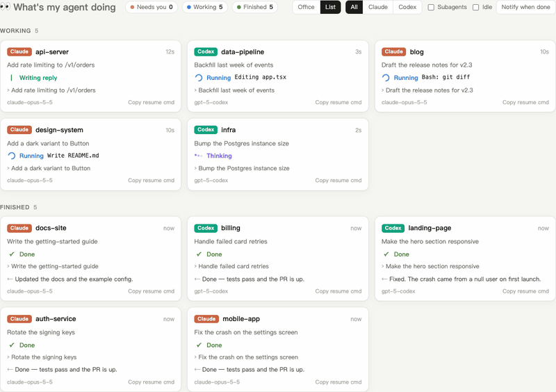Image resolution: width=556 pixels, height=392 pixels.
Task: Click the Claude badge on mobile-app card
Action: pyautogui.click(x=206, y=319)
